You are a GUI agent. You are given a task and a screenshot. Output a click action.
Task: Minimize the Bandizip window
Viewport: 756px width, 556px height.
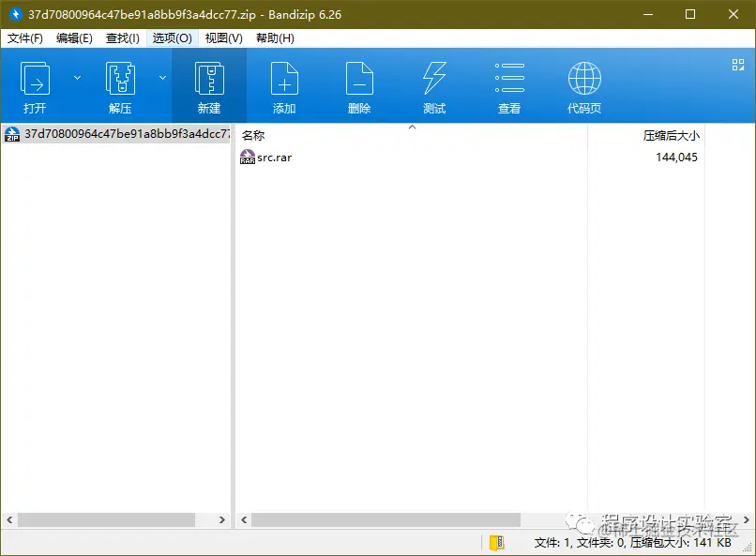(x=648, y=14)
